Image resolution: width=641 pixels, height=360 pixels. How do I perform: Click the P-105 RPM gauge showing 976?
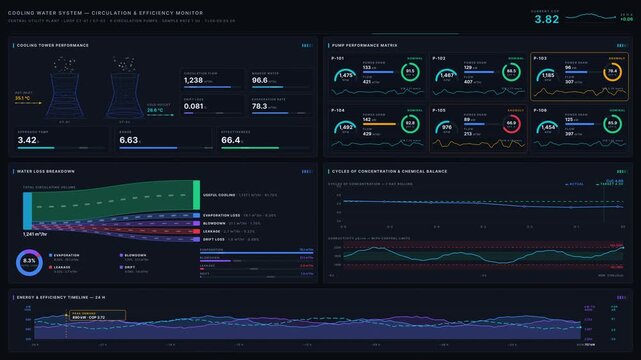click(446, 127)
